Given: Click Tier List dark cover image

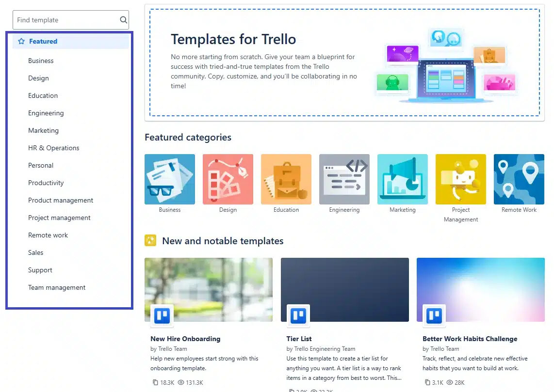Looking at the screenshot, I should [345, 290].
